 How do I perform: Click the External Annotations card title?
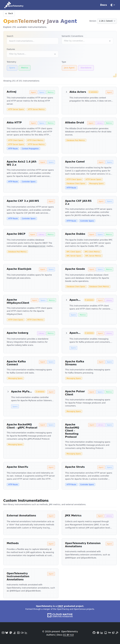[21, 515]
